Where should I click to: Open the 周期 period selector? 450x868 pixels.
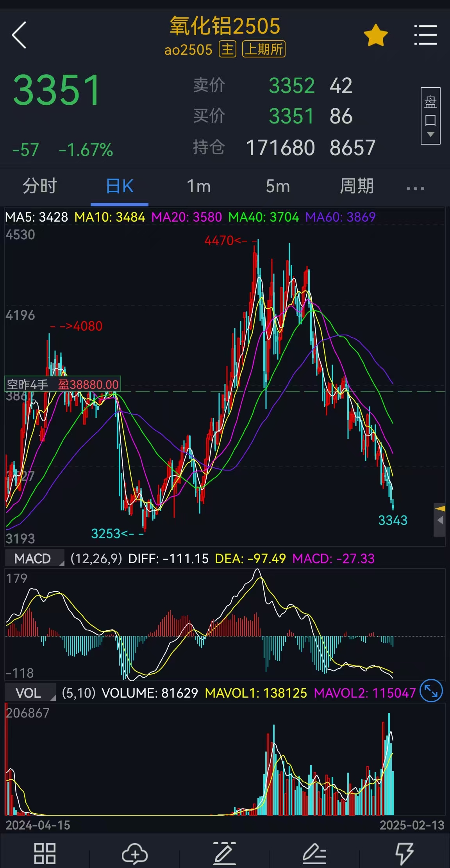click(356, 186)
